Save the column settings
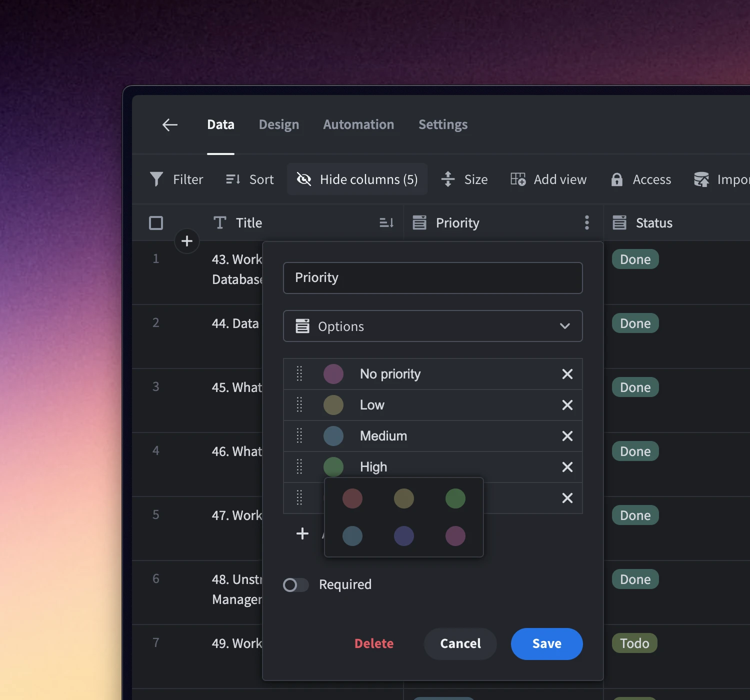Image resolution: width=750 pixels, height=700 pixels. tap(547, 643)
